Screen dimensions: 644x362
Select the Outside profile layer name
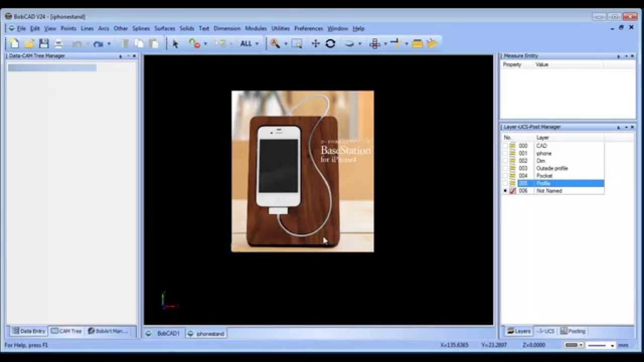[x=552, y=168]
